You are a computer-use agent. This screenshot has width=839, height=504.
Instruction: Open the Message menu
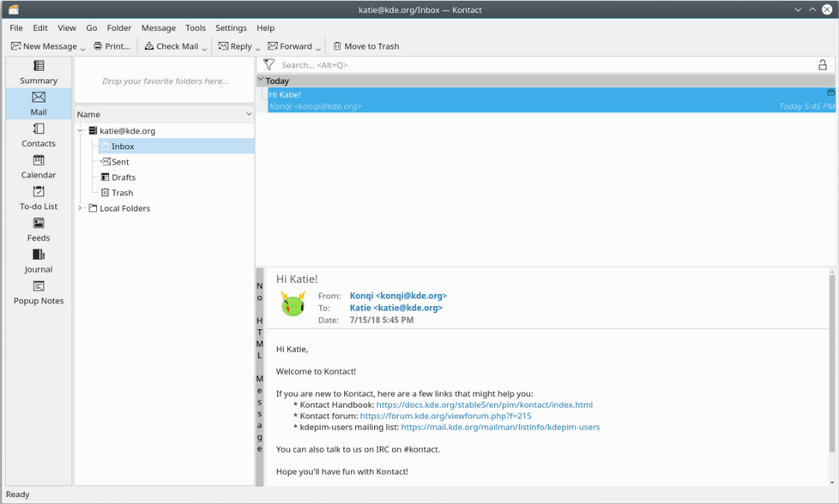pos(159,27)
